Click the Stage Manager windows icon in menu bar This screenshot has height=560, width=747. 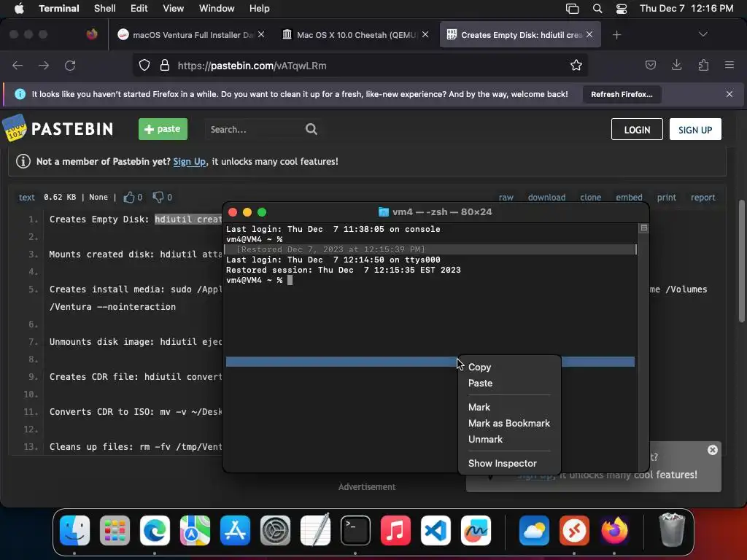[572, 9]
